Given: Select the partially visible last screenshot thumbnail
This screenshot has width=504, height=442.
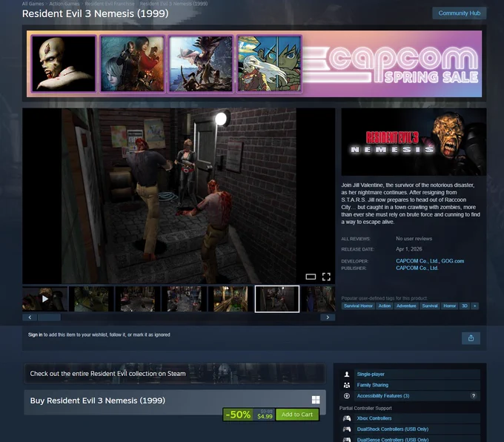Looking at the screenshot, I should pos(318,299).
